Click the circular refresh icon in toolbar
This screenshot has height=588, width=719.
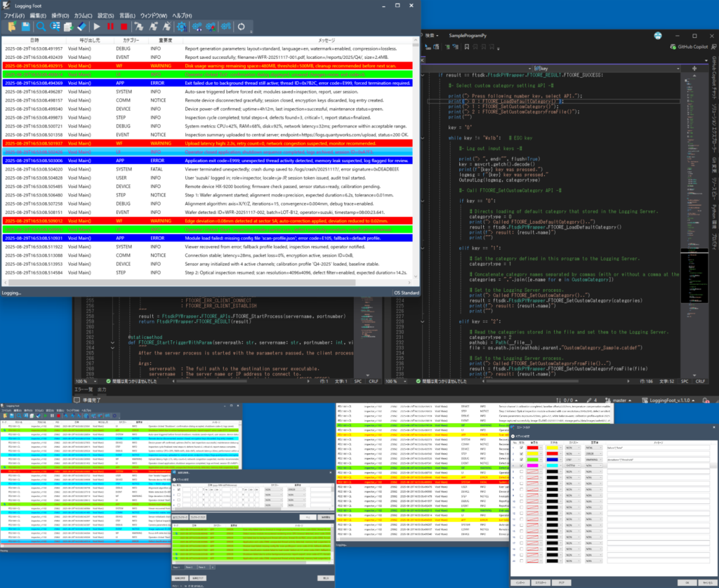click(x=242, y=26)
